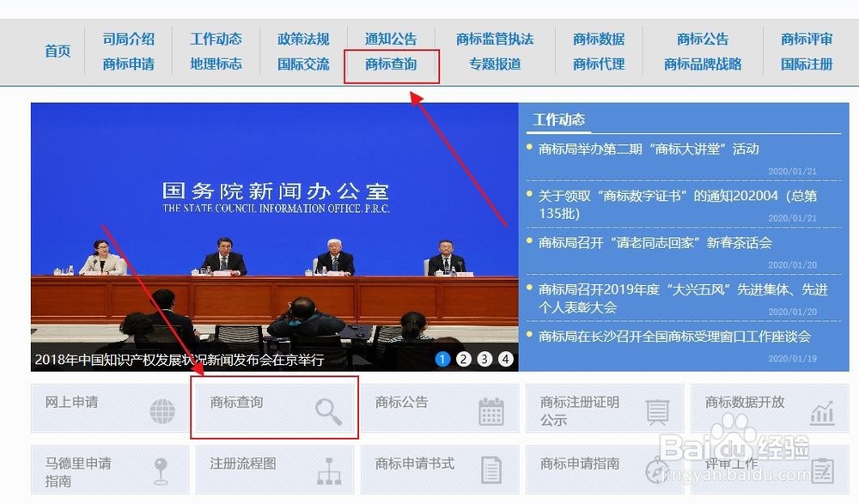
Task: Open 商标查询 in top navigation bar
Action: coord(391,64)
